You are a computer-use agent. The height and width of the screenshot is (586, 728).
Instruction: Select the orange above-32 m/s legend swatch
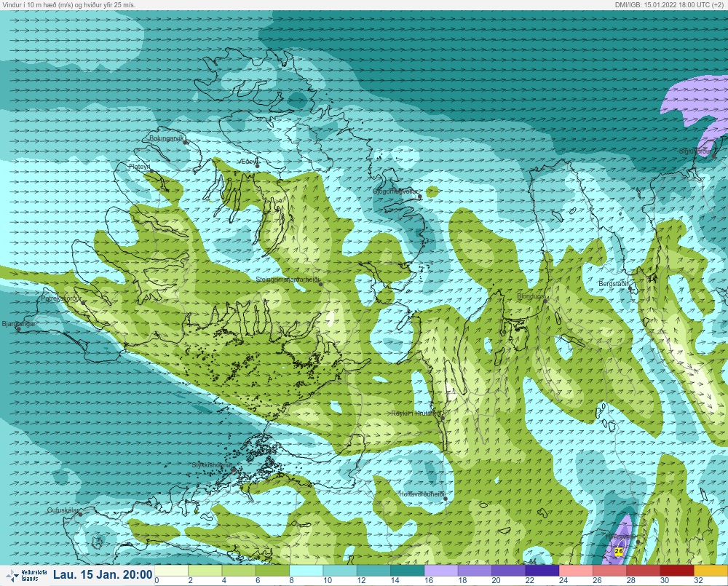click(x=711, y=570)
